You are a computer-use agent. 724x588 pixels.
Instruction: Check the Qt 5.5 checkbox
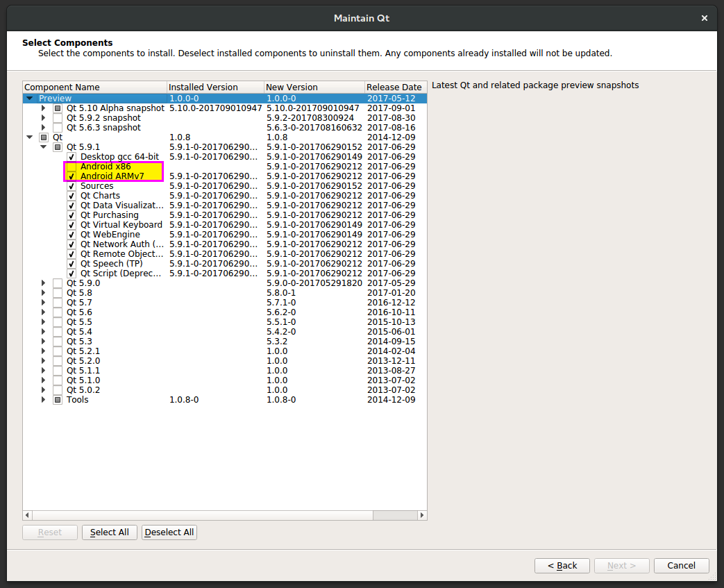pos(58,322)
